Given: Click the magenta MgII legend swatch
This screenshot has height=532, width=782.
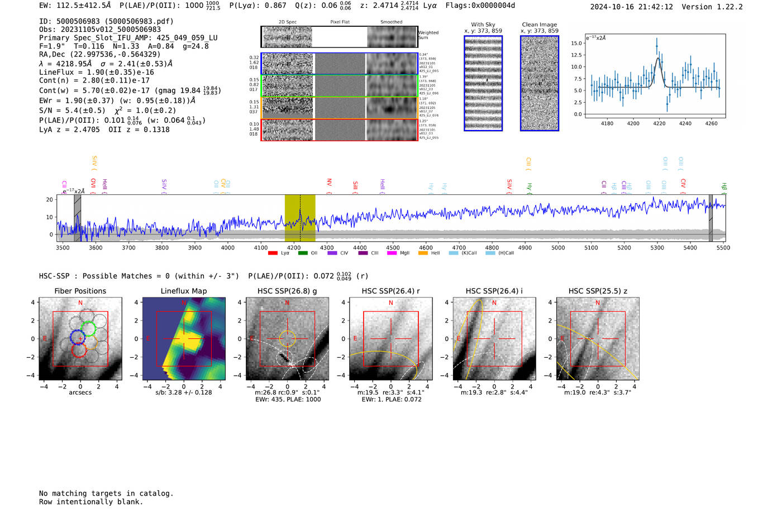Looking at the screenshot, I should [x=391, y=253].
